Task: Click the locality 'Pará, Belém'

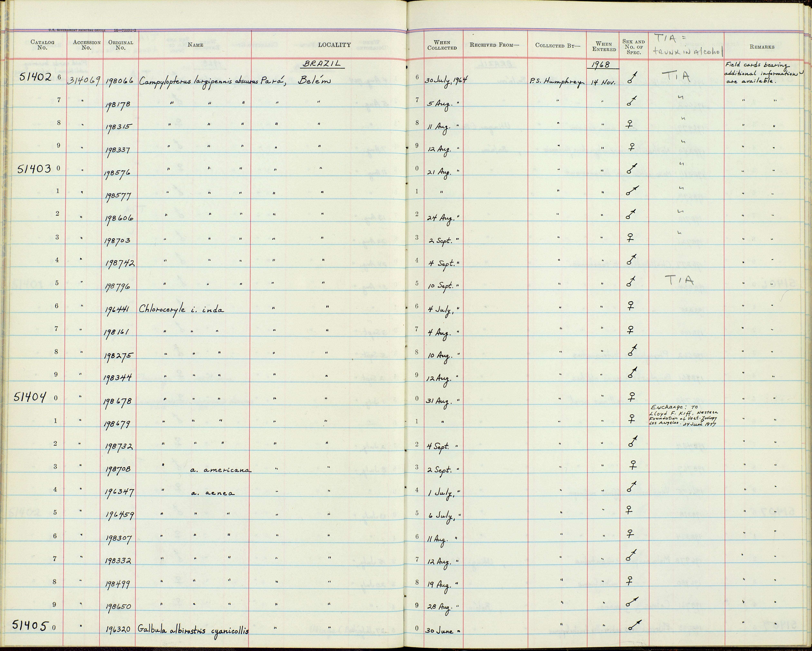Action: (x=296, y=80)
